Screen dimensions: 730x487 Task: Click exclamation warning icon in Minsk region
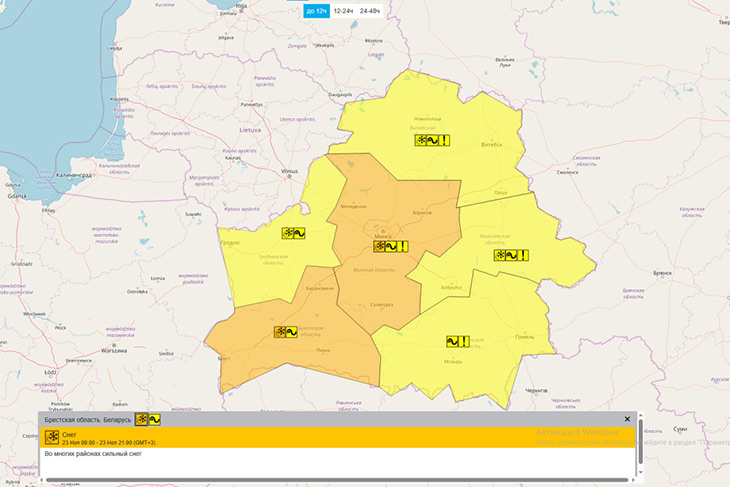[x=403, y=246]
